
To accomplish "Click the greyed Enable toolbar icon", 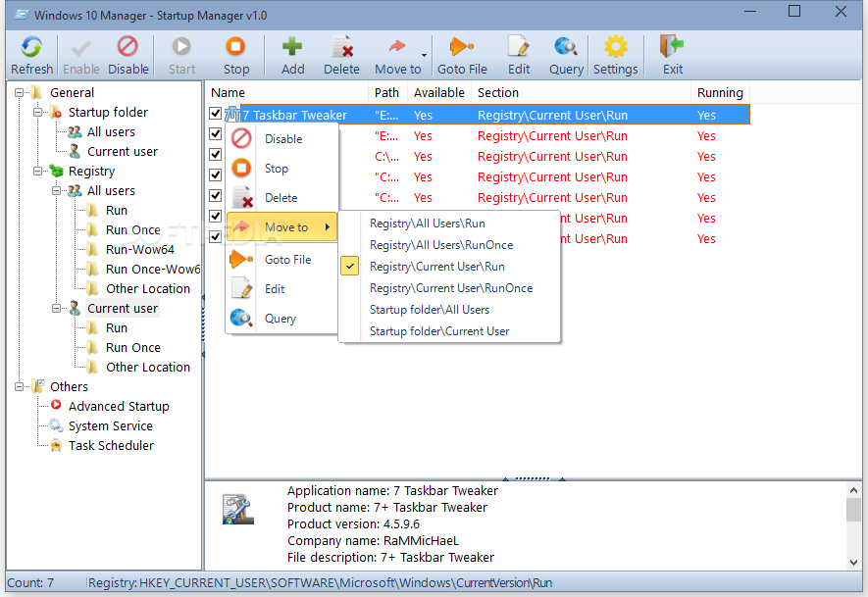I will [x=81, y=48].
